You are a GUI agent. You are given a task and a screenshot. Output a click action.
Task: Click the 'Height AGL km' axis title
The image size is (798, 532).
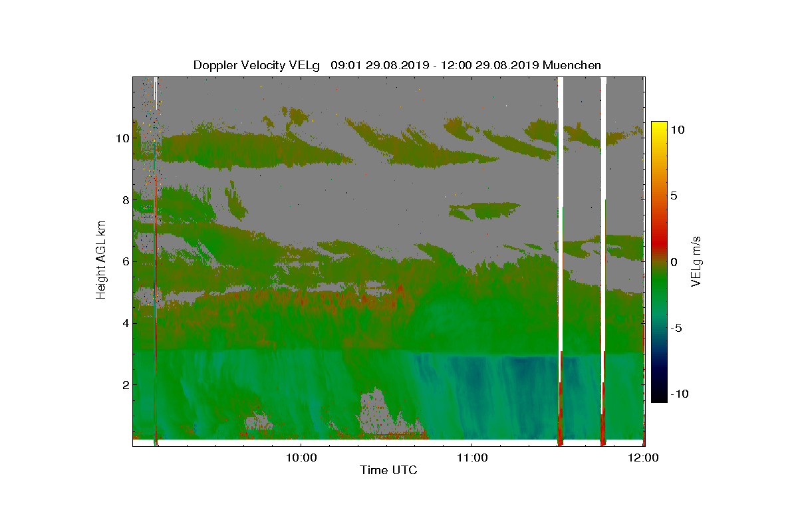[x=101, y=261]
